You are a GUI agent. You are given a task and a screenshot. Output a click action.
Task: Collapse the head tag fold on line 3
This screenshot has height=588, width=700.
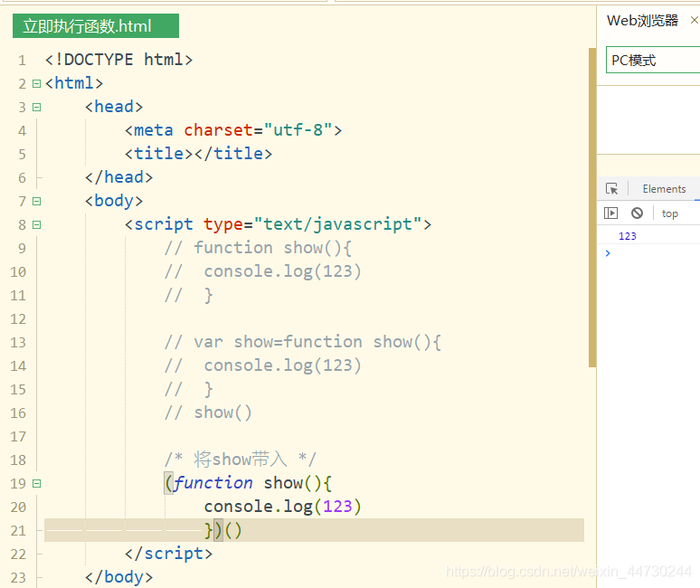click(x=36, y=107)
